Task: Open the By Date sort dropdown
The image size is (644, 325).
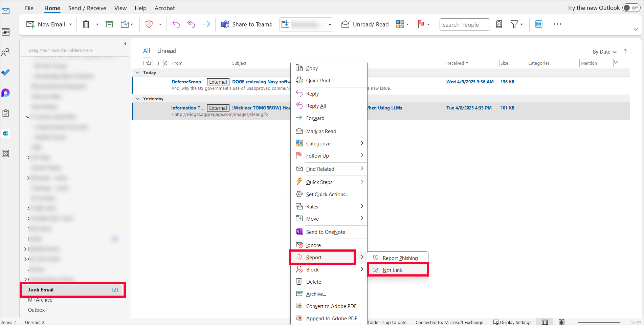Action: coord(604,52)
